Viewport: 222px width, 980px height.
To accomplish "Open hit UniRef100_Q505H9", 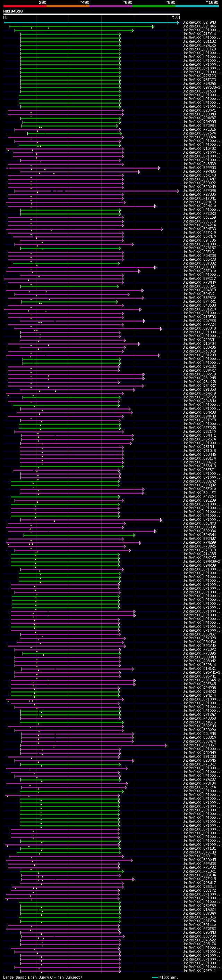I will (x=199, y=753).
